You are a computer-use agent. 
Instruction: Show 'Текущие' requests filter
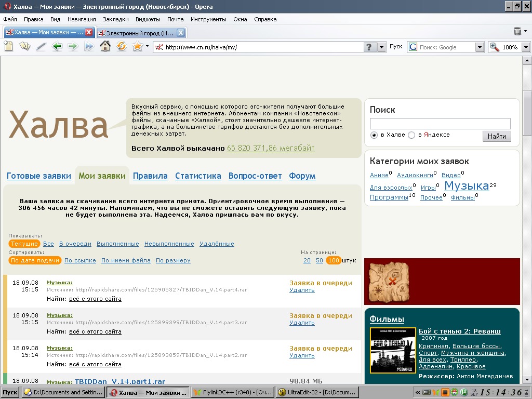[x=24, y=244]
